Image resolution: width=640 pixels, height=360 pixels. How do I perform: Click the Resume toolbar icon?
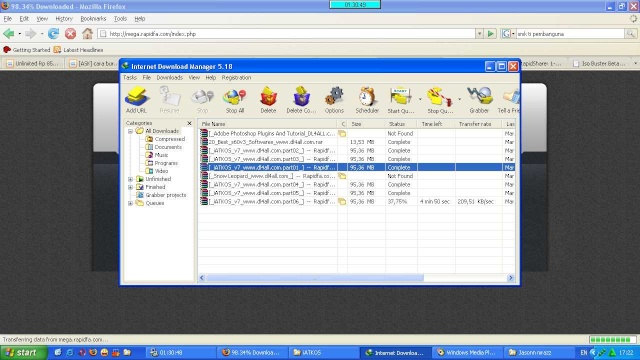tap(169, 100)
